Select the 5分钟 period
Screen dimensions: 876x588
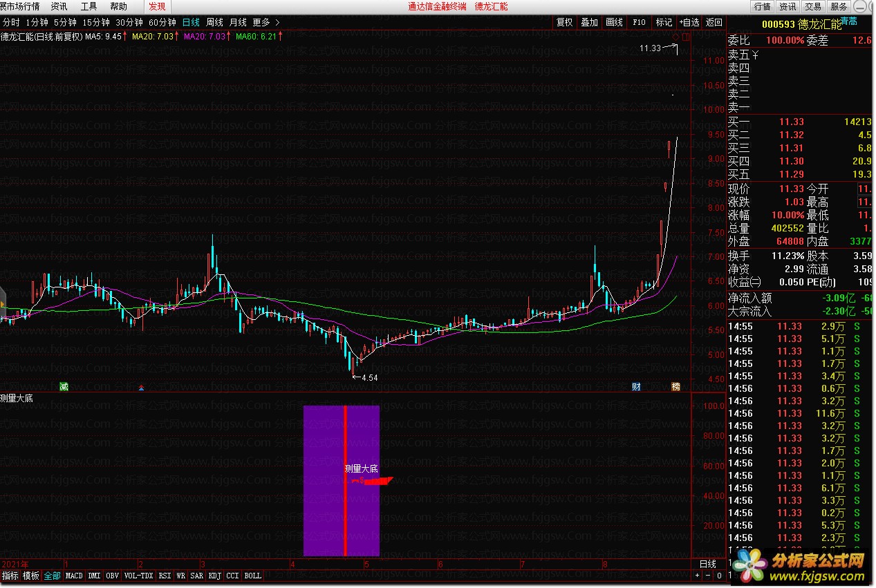coord(65,22)
